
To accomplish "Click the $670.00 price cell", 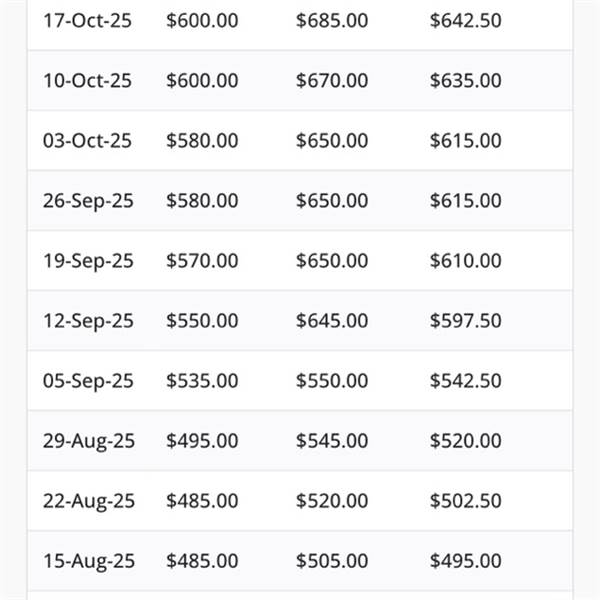I will [x=332, y=80].
